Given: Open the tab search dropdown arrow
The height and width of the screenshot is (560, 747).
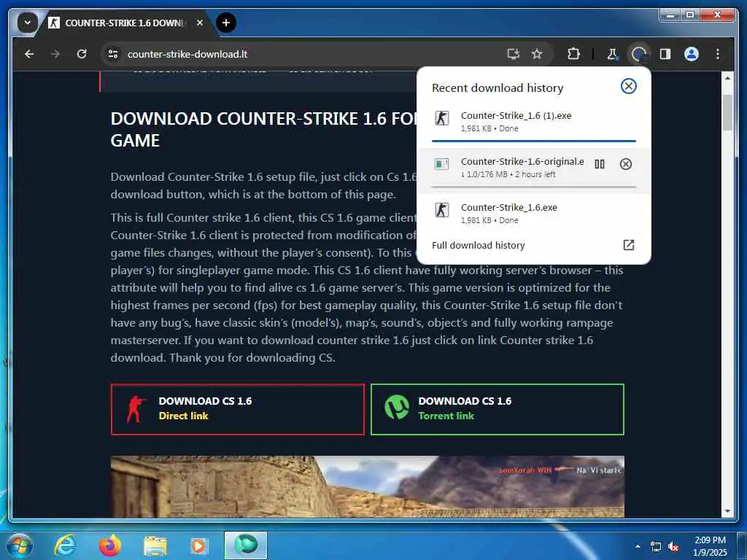Looking at the screenshot, I should click(28, 23).
